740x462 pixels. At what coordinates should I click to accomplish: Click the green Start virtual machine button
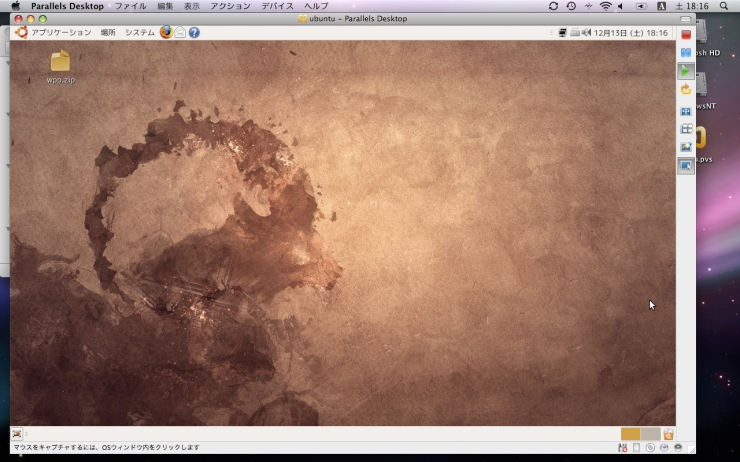click(686, 71)
